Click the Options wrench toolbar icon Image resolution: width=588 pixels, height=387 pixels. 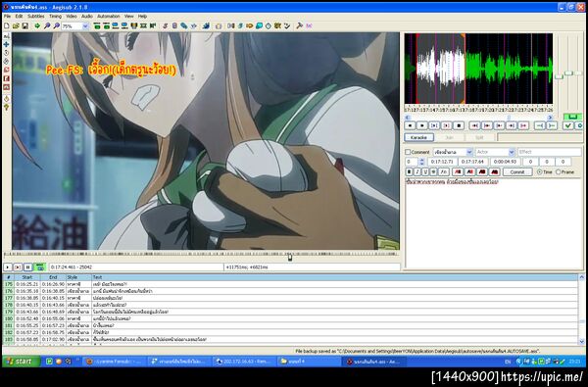[299, 25]
